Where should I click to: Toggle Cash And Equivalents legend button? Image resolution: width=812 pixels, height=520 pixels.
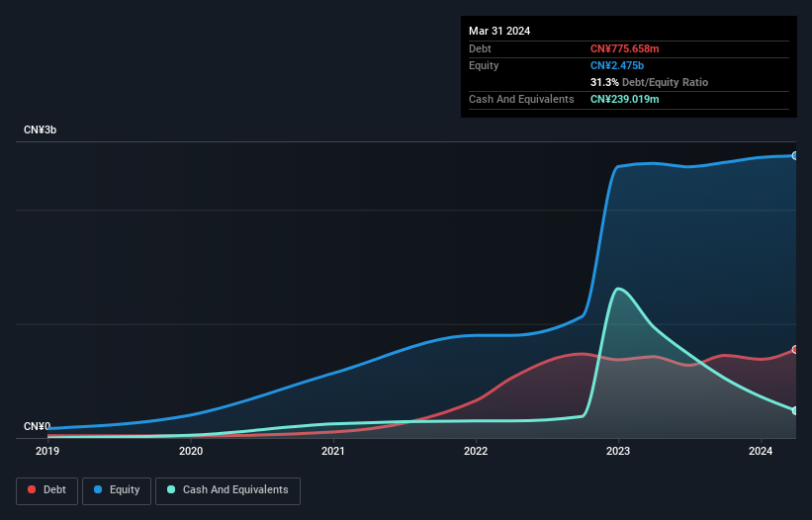(227, 490)
